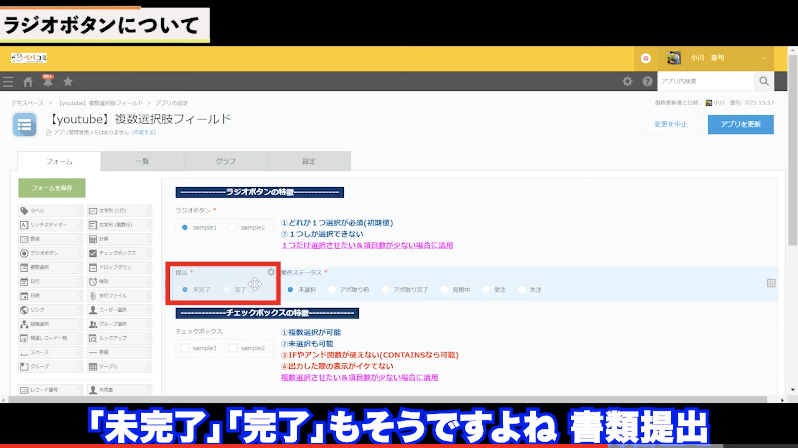
Task: Click the 変更を中止 button
Action: click(x=670, y=124)
